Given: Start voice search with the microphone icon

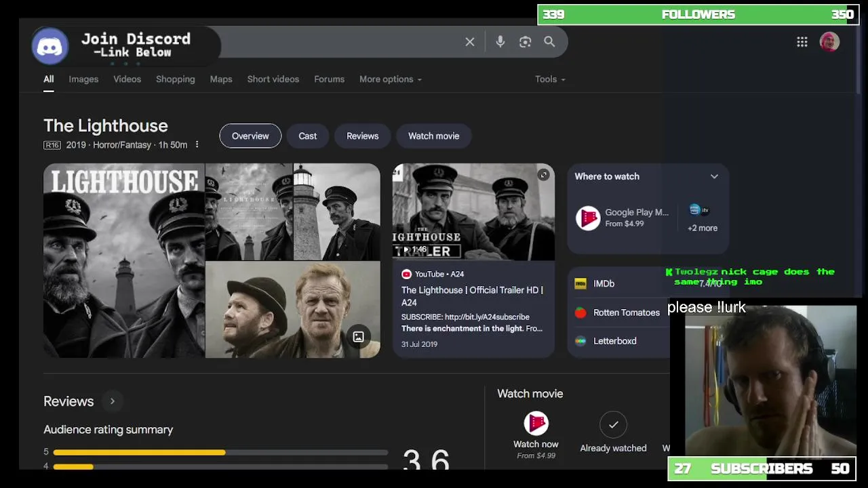Looking at the screenshot, I should 500,42.
